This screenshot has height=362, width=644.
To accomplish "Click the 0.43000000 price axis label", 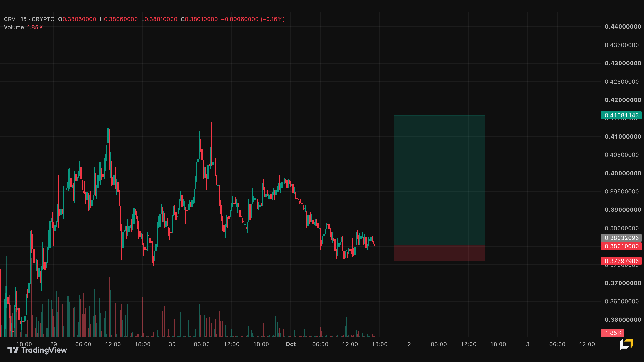I will [623, 63].
